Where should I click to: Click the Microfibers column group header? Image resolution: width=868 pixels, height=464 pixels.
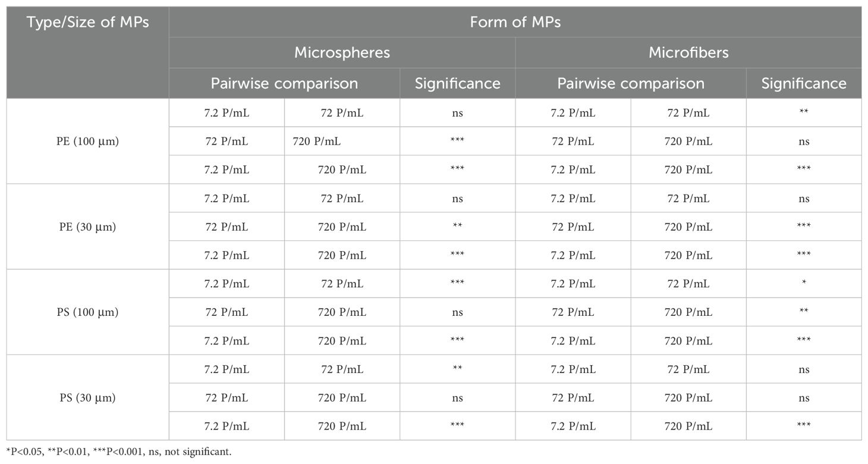[x=688, y=52]
